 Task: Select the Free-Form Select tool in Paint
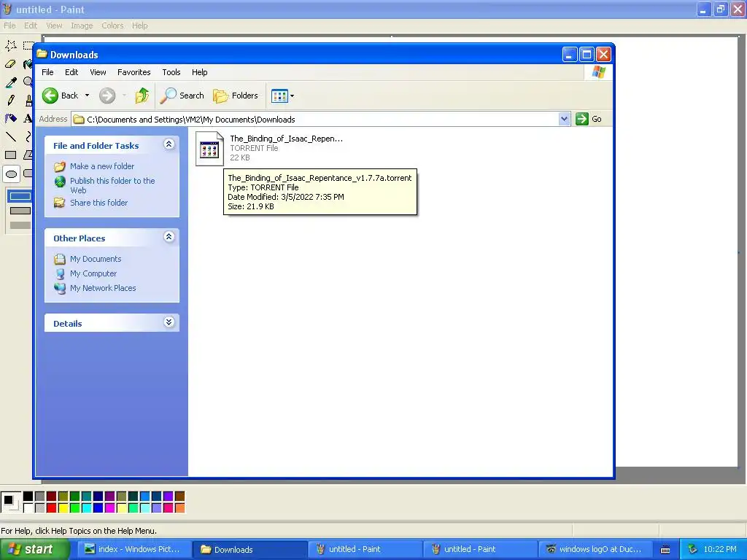click(10, 46)
